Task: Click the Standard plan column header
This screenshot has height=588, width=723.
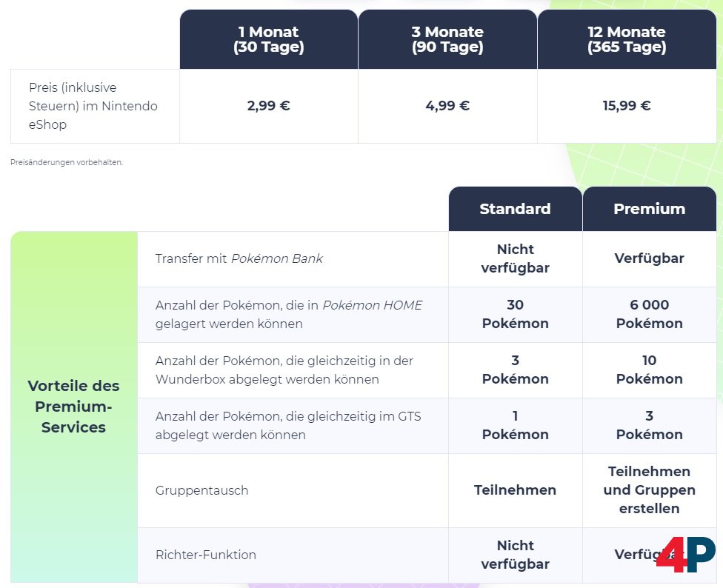Action: pyautogui.click(x=515, y=209)
